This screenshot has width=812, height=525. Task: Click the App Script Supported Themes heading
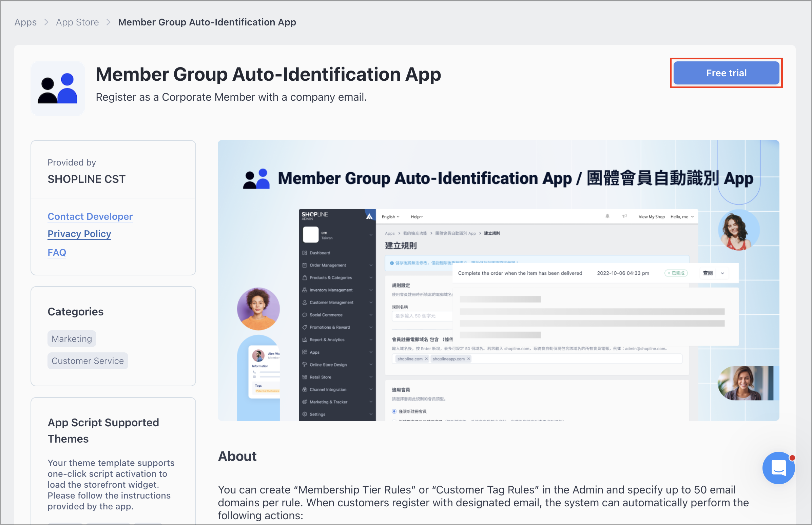(x=103, y=431)
